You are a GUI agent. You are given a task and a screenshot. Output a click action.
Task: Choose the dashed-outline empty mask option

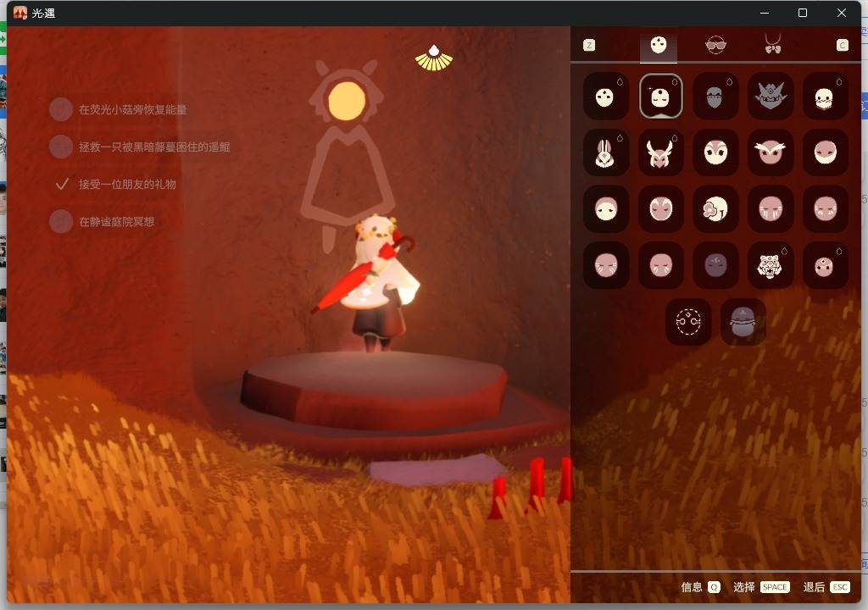pyautogui.click(x=688, y=322)
